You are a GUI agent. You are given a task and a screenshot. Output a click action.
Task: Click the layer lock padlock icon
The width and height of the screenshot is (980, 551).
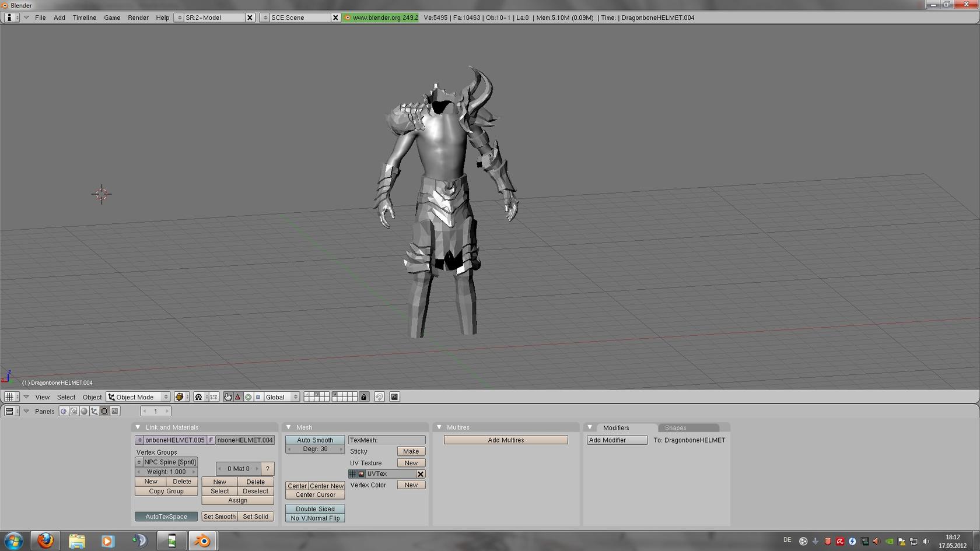pyautogui.click(x=364, y=397)
